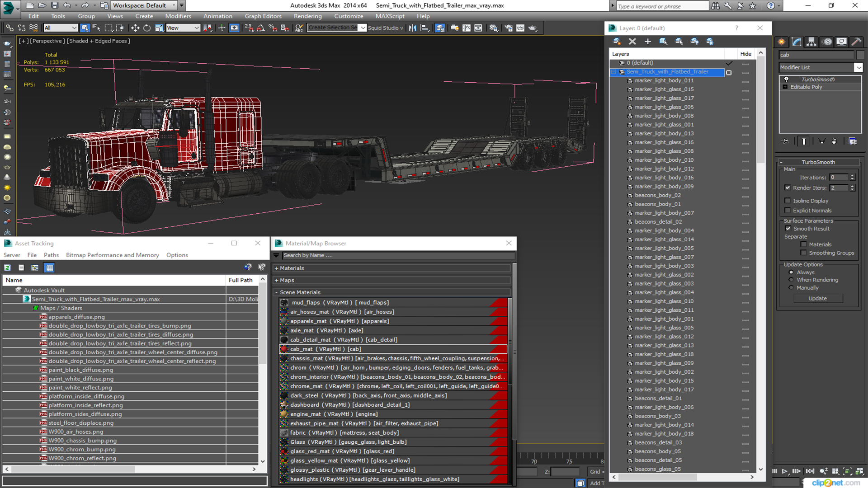Click the Mirror tool icon
The height and width of the screenshot is (488, 868).
[x=412, y=28]
